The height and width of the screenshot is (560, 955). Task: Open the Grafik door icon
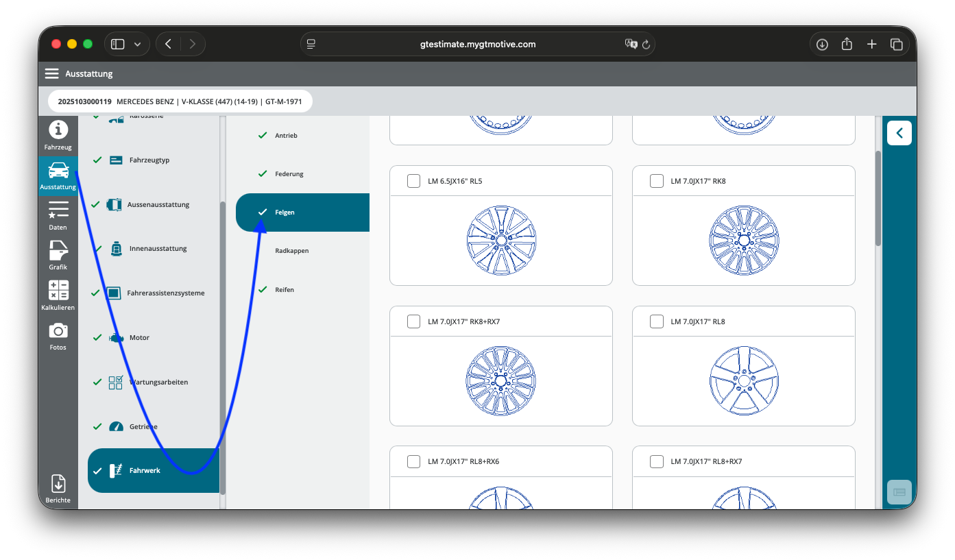tap(58, 255)
